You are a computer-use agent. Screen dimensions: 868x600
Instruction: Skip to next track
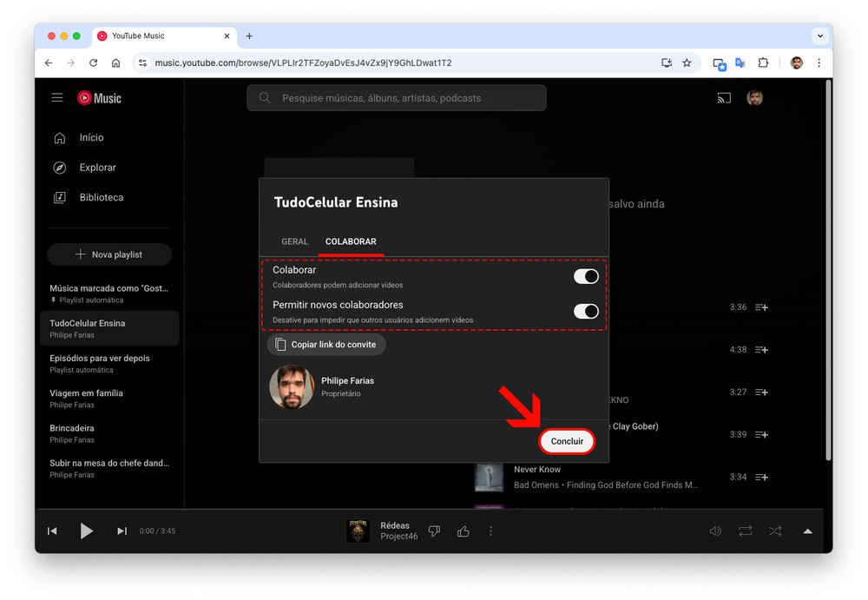click(x=122, y=531)
